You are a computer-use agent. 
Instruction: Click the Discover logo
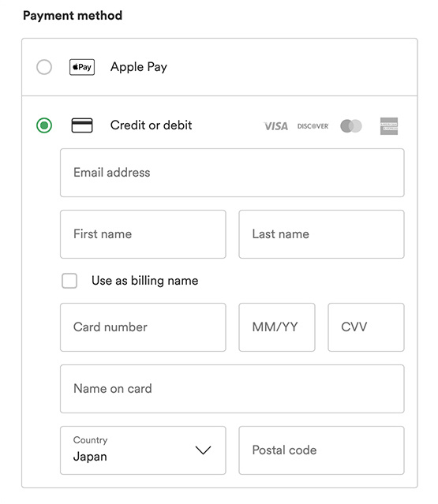(313, 126)
